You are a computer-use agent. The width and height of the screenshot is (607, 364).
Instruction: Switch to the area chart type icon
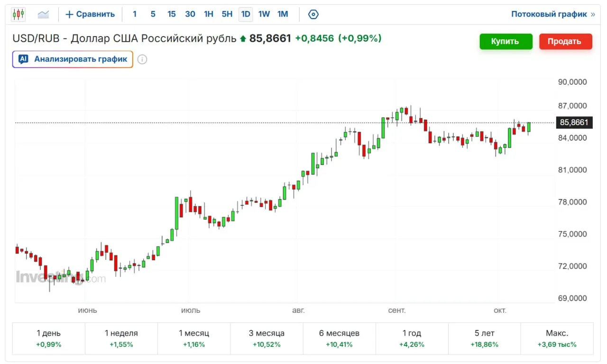point(44,14)
